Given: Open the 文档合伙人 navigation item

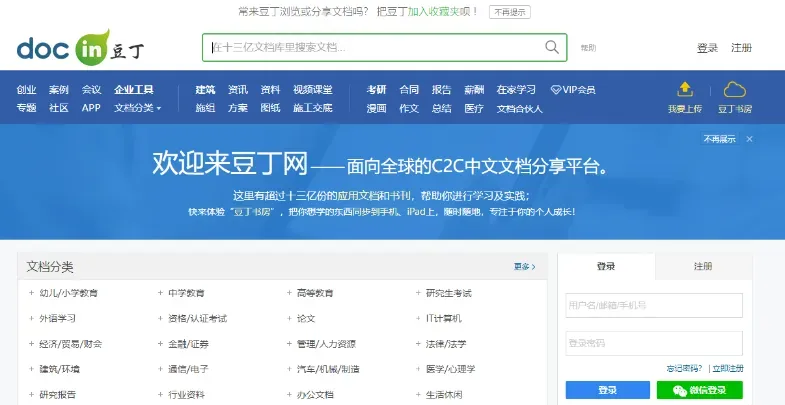Looking at the screenshot, I should 520,109.
